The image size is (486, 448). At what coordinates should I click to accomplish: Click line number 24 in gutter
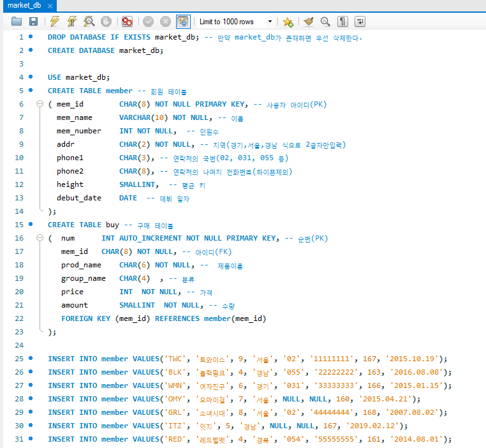click(19, 345)
